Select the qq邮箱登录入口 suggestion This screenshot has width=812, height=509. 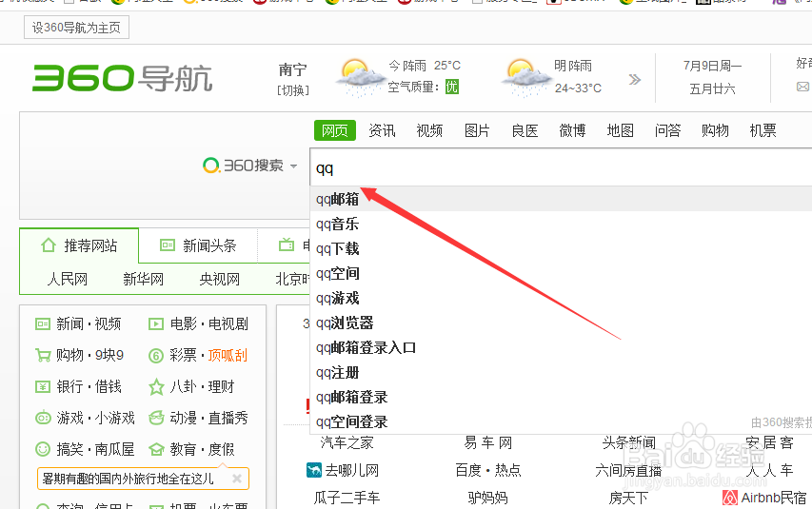[x=561, y=347]
